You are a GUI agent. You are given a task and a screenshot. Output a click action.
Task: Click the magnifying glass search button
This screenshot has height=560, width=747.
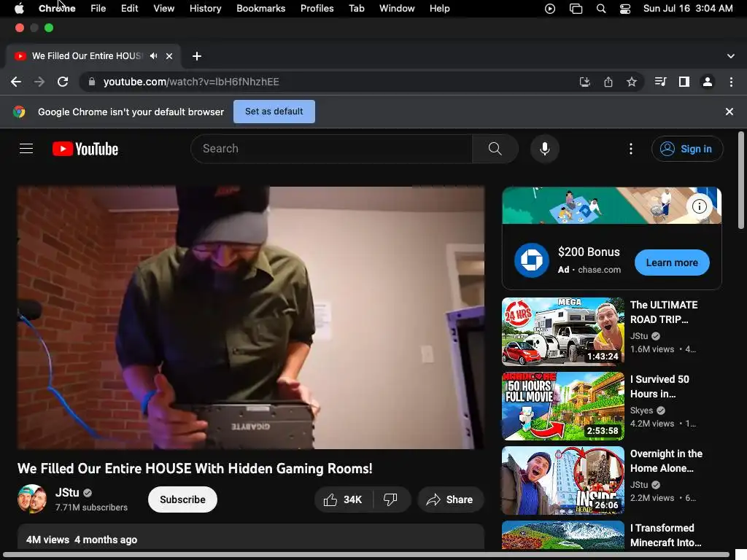[495, 149]
